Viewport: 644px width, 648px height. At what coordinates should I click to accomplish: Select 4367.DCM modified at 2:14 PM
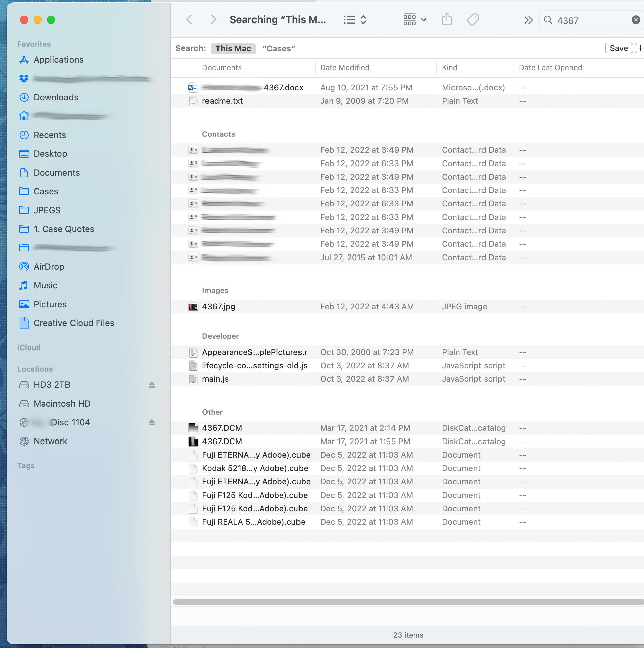(x=407, y=428)
